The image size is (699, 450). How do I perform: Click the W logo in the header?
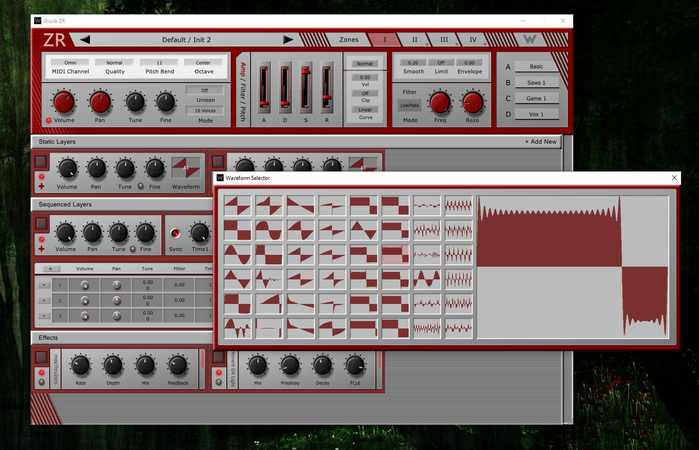pyautogui.click(x=528, y=40)
